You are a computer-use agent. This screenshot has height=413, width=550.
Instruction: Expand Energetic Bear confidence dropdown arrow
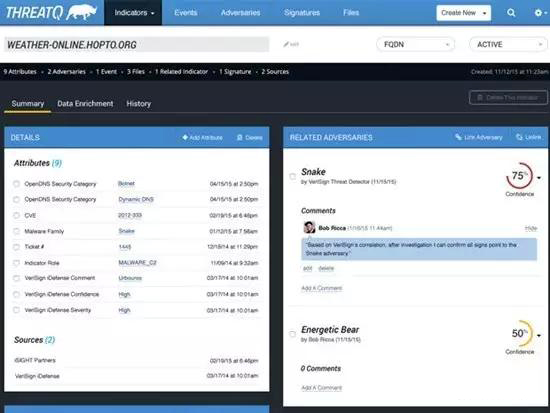(539, 335)
